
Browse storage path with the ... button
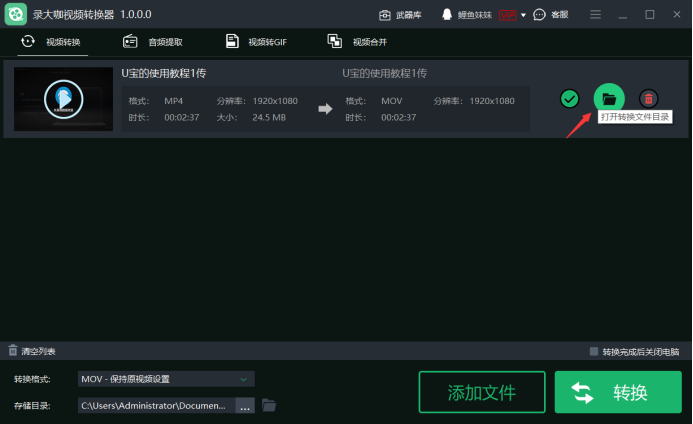click(245, 406)
